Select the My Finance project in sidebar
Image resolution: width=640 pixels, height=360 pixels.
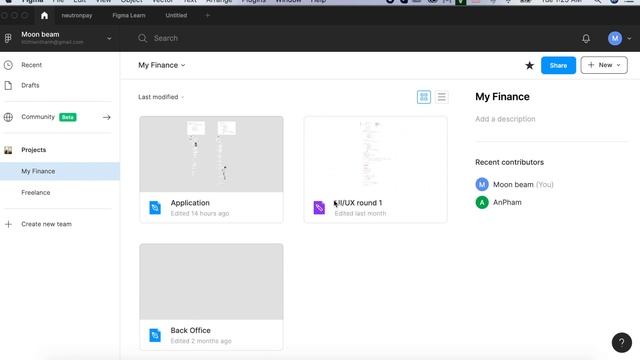[60, 171]
